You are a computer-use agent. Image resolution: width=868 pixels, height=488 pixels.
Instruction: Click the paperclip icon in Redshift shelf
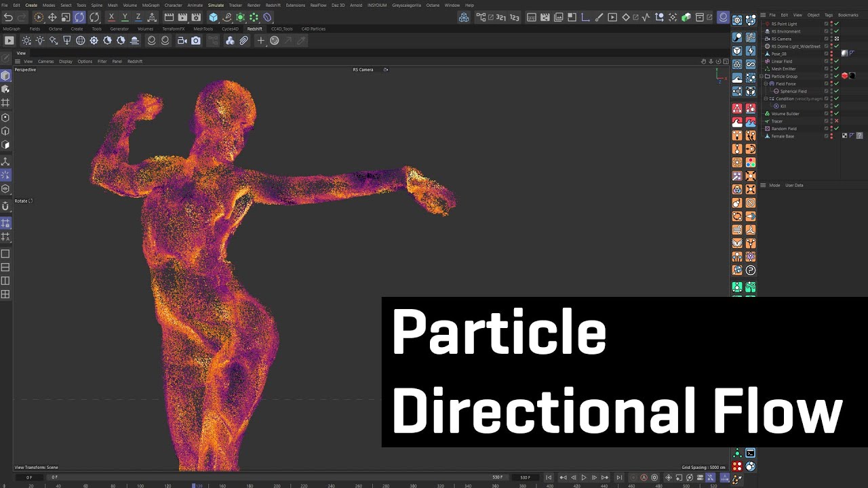click(243, 41)
